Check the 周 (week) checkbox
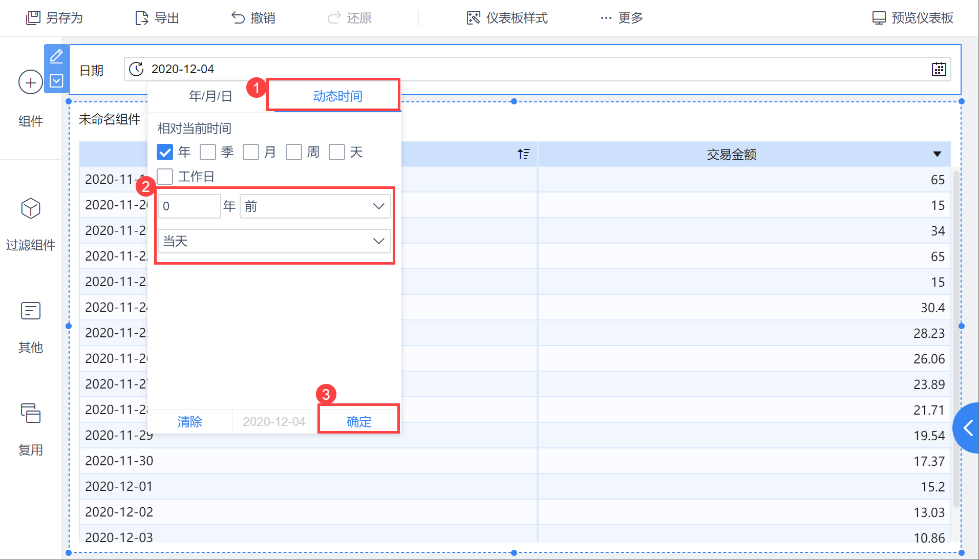 point(294,152)
